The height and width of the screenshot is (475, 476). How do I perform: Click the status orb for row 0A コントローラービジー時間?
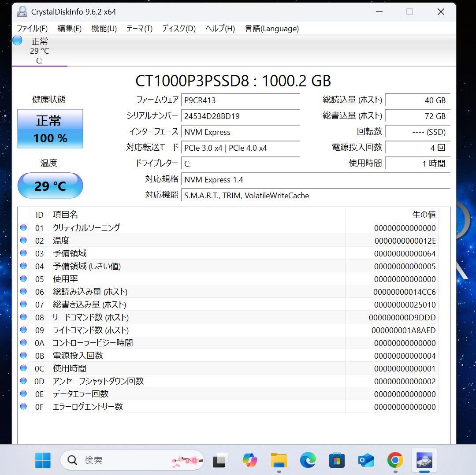(x=23, y=342)
